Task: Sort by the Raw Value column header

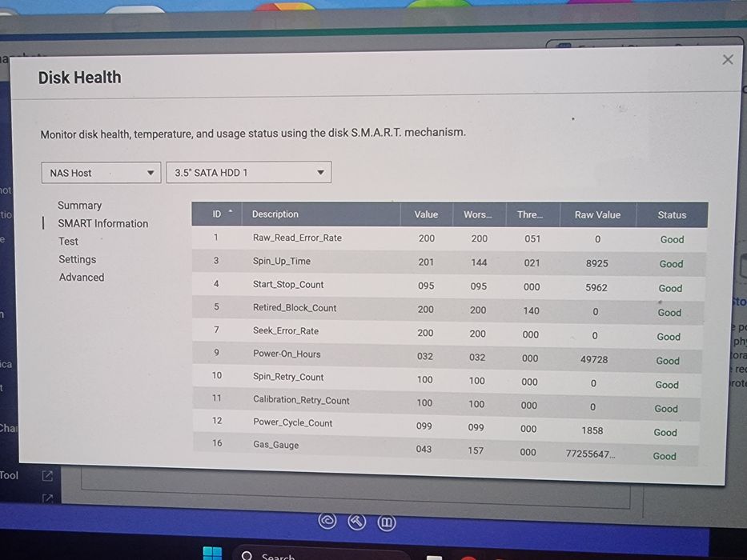Action: tap(597, 214)
